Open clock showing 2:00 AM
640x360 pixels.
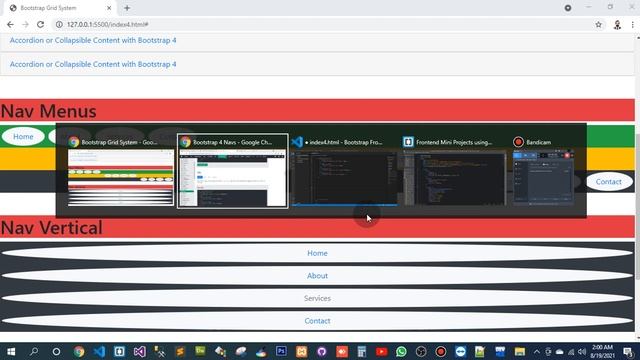pos(602,351)
